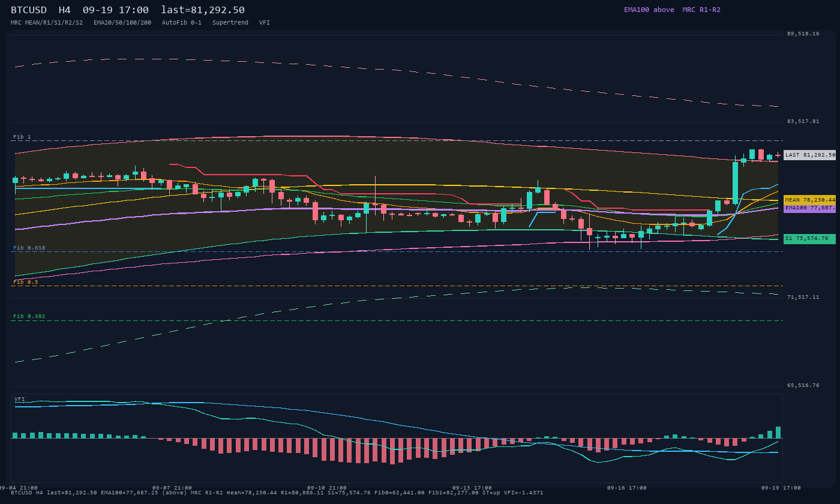The image size is (840, 504).
Task: Click the MRC R1-R2 status text
Action: [701, 10]
